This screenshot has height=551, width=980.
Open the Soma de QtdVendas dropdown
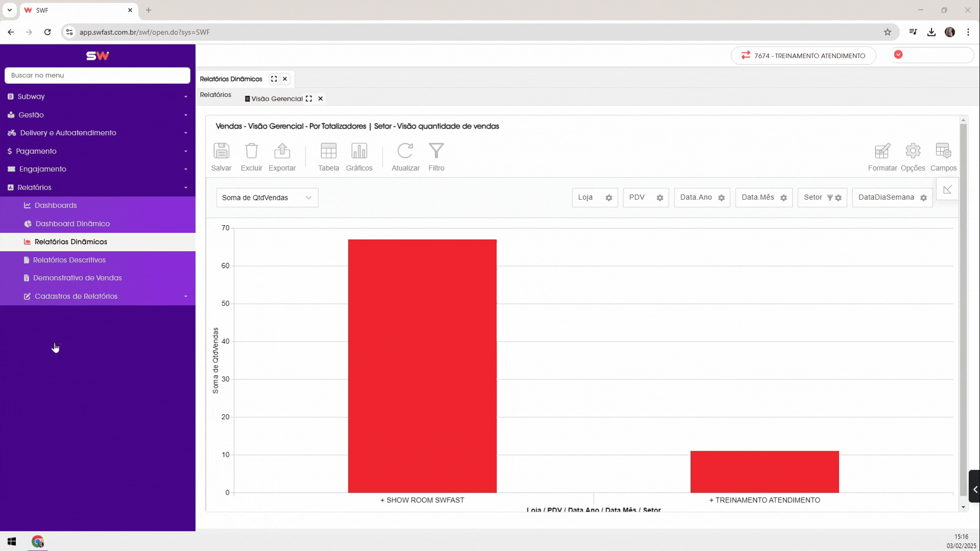[x=267, y=198]
